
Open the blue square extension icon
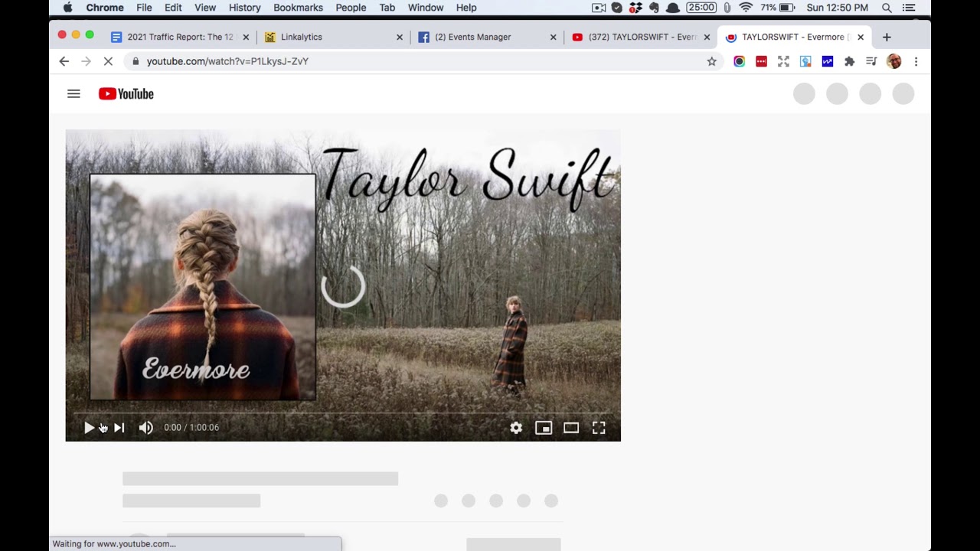pyautogui.click(x=828, y=61)
